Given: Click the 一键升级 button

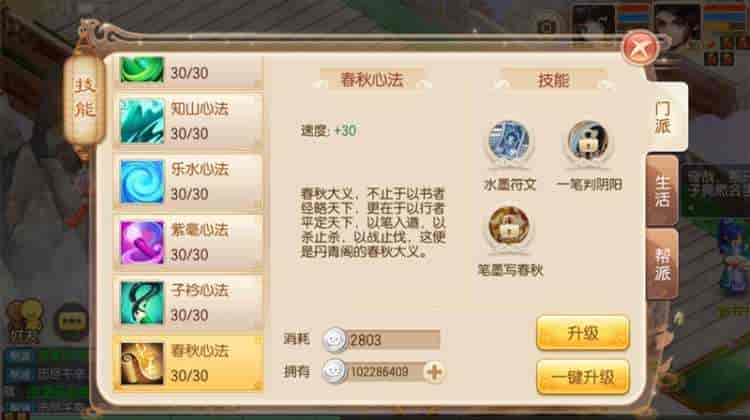Looking at the screenshot, I should point(583,377).
